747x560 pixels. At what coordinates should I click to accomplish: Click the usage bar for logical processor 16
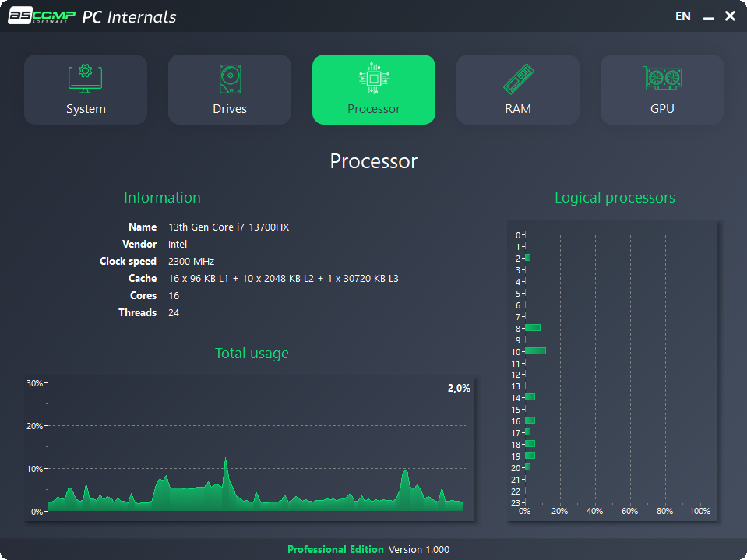click(530, 421)
